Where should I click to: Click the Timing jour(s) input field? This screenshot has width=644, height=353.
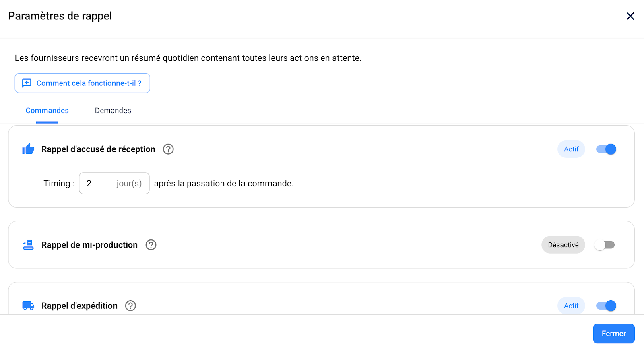(97, 183)
